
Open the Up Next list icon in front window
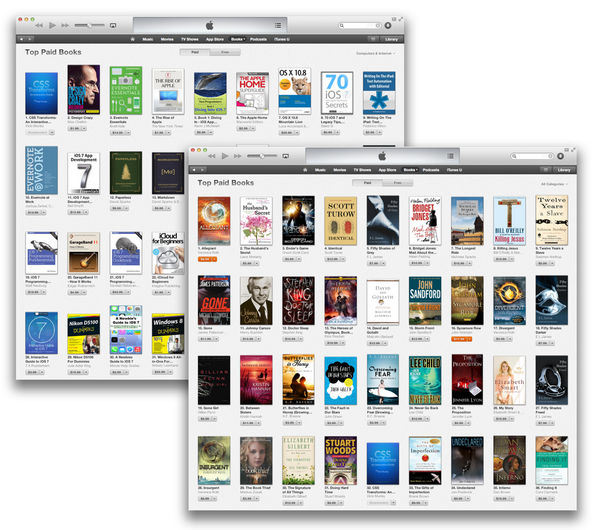450,156
